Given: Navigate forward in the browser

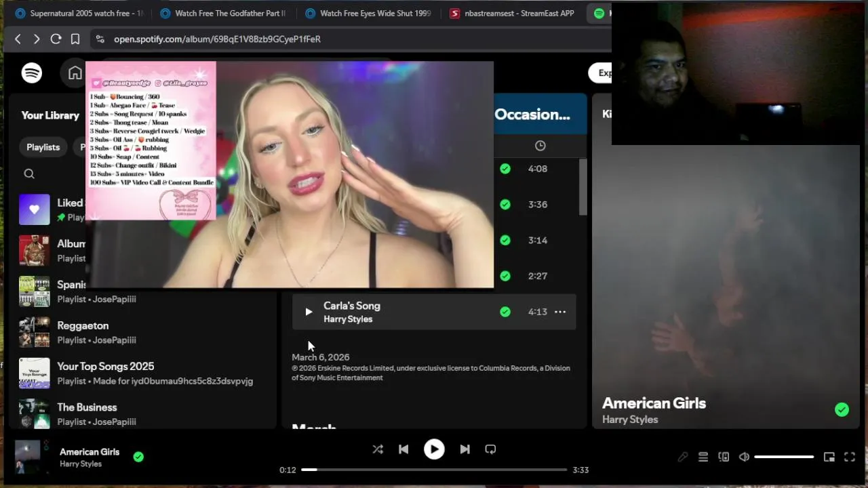Looking at the screenshot, I should pyautogui.click(x=37, y=39).
